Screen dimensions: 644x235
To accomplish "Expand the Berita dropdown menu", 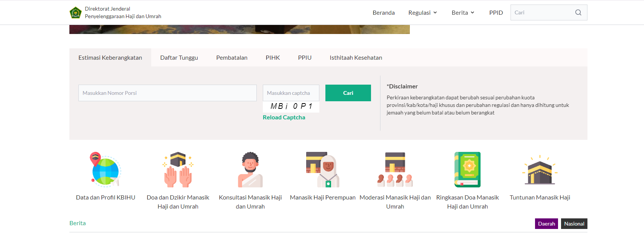I will (x=463, y=13).
